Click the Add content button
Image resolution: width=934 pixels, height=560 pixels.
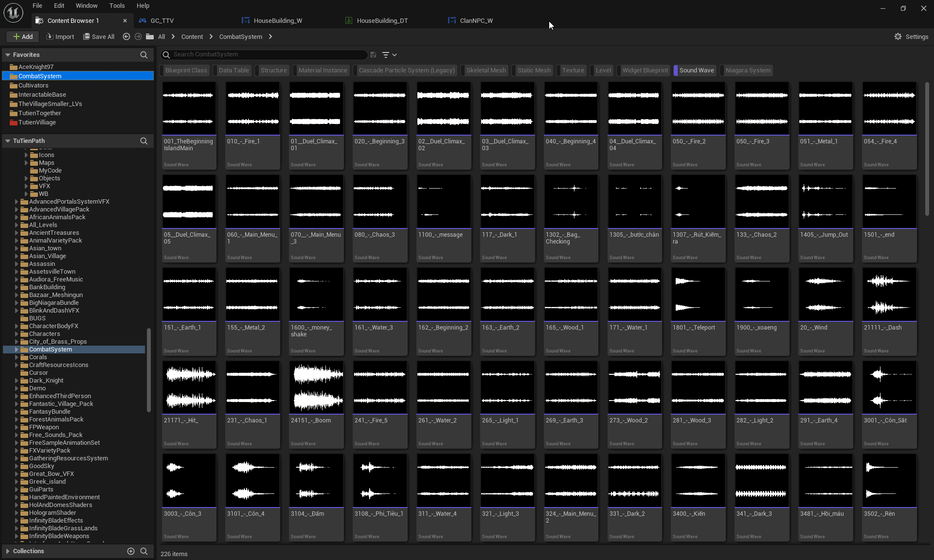(x=23, y=36)
